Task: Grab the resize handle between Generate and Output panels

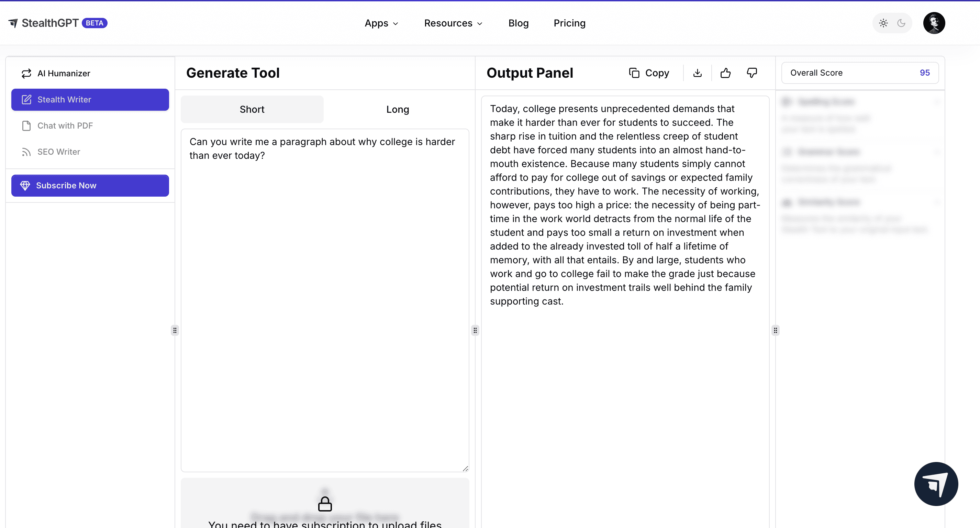Action: pos(475,330)
